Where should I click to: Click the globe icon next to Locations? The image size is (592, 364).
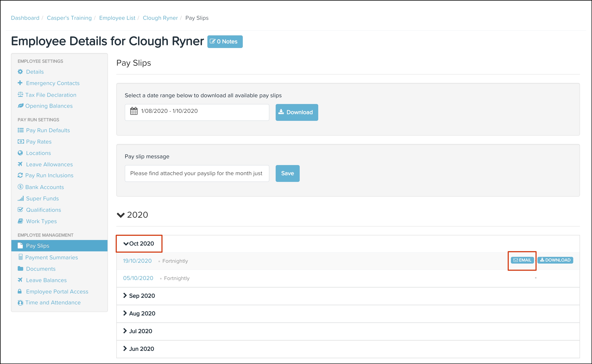(20, 153)
